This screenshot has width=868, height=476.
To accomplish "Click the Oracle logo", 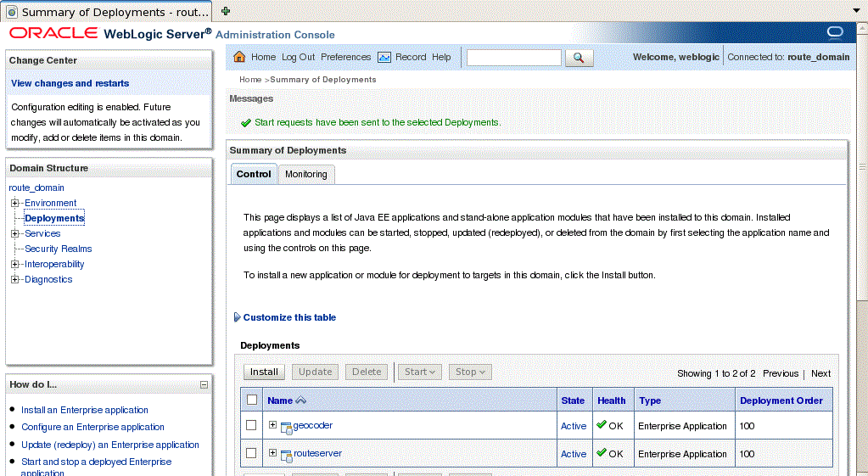I will click(53, 33).
